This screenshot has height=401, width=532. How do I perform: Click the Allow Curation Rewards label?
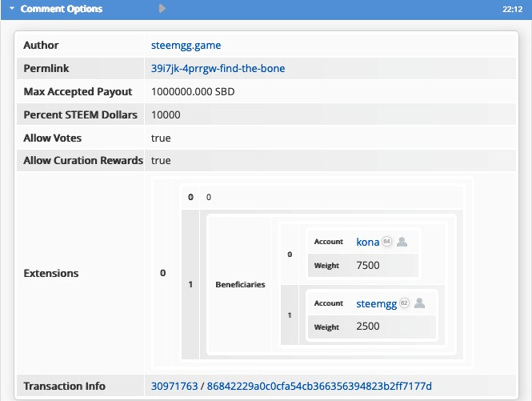tap(83, 160)
